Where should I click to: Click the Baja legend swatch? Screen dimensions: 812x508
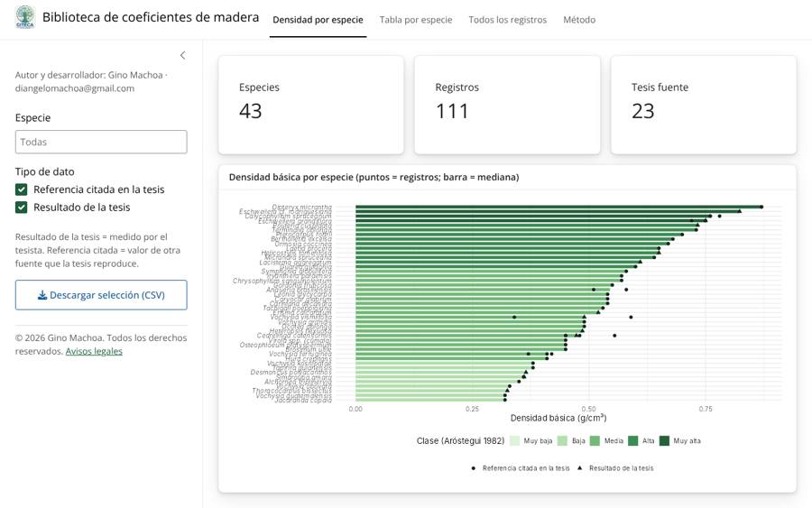pyautogui.click(x=562, y=440)
